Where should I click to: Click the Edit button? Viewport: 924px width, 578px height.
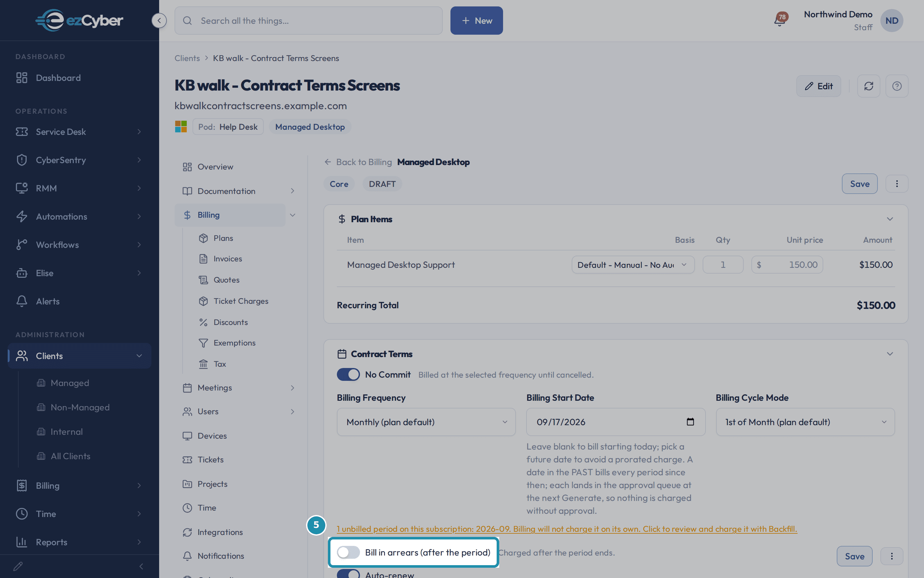click(819, 86)
